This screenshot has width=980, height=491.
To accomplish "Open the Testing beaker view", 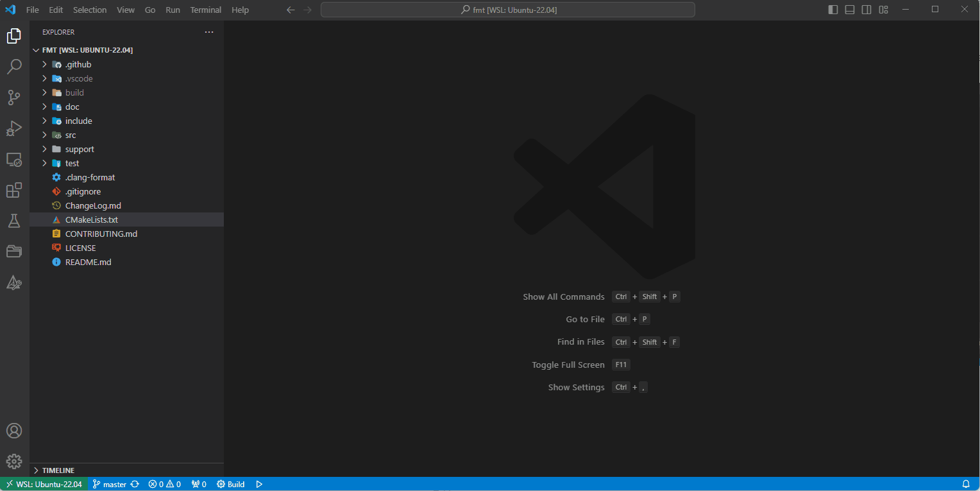I will click(14, 221).
